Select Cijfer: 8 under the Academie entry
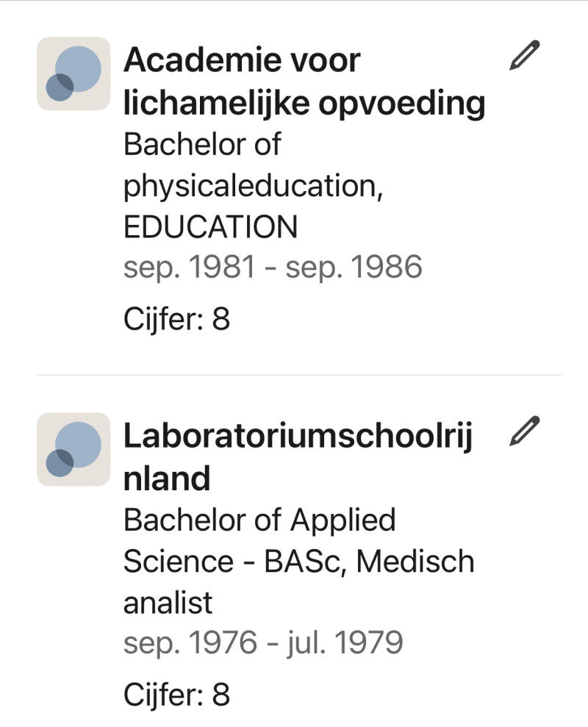Screen dimensions: 588x727 click(176, 319)
